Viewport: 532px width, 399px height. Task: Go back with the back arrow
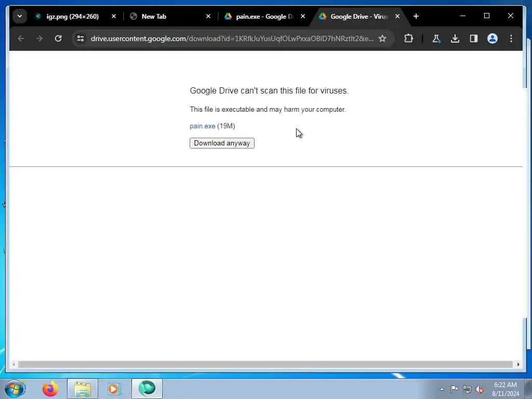coord(21,38)
